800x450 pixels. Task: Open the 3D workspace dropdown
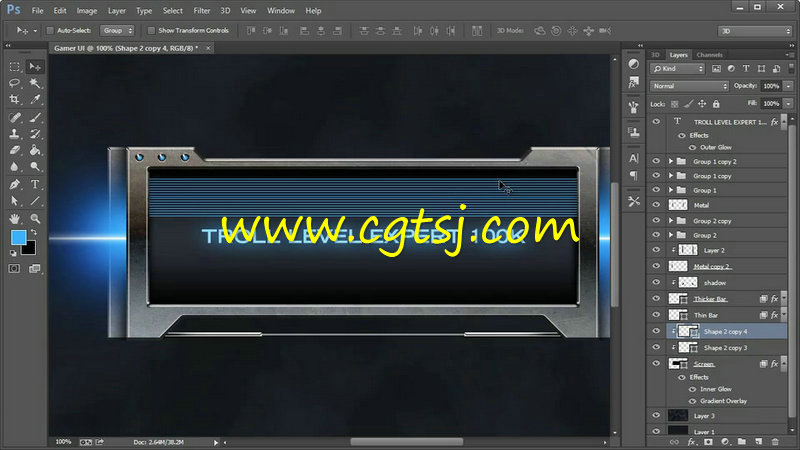pyautogui.click(x=755, y=31)
